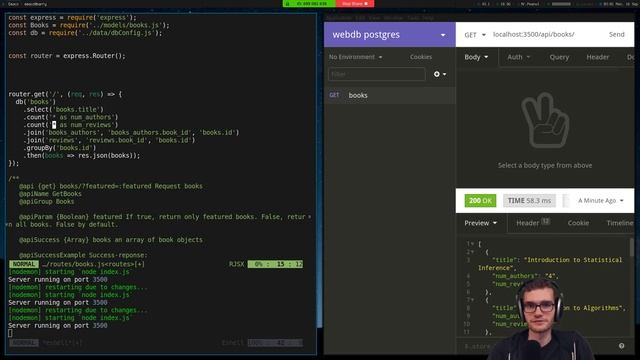Screen dimensions: 640x360
Task: Click the green screen-share ID indicator
Action: coord(309,4)
